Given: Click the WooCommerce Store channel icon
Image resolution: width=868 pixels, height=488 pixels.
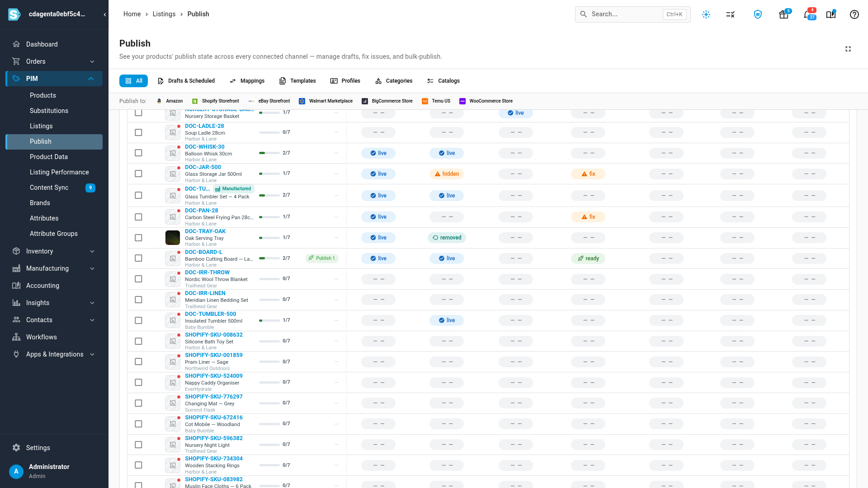Looking at the screenshot, I should tap(462, 101).
